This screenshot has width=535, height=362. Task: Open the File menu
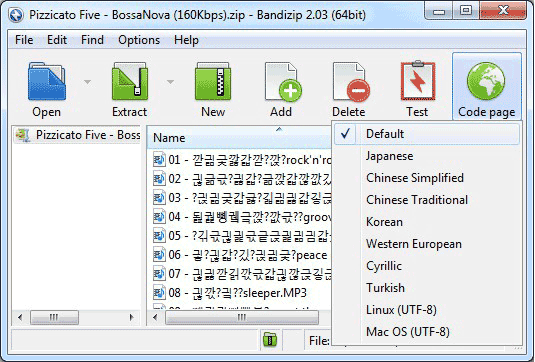[x=24, y=40]
